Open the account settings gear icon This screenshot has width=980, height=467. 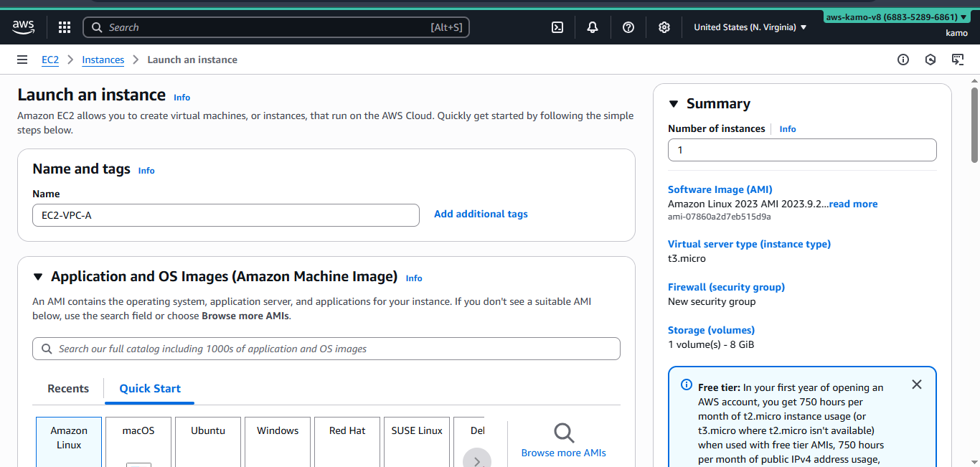pyautogui.click(x=664, y=27)
